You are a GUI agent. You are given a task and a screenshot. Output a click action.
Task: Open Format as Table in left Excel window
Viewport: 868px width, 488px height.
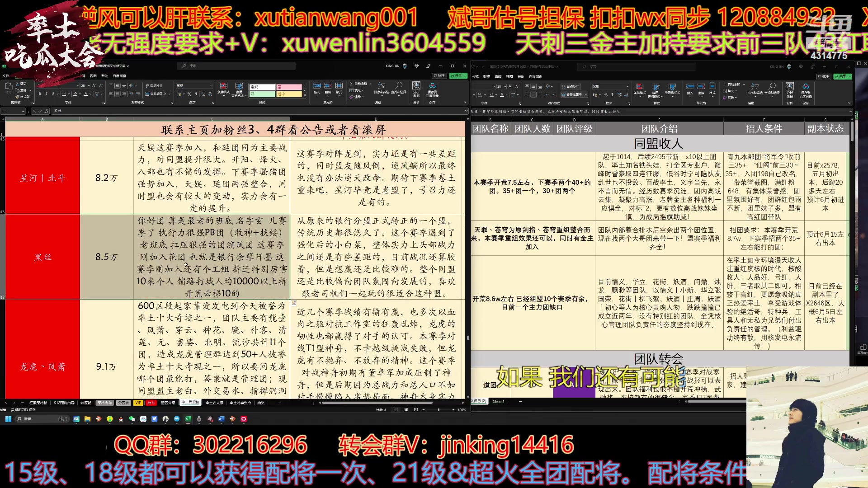(x=239, y=89)
